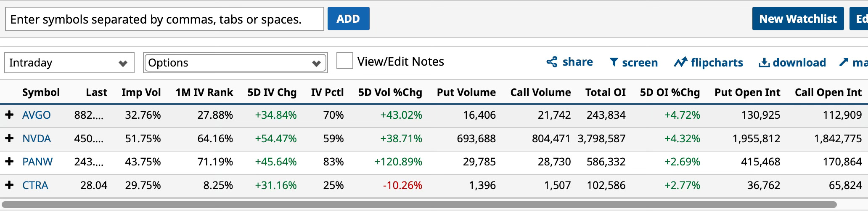
Task: Click AVGO Call Open Int 112,909
Action: (x=842, y=115)
